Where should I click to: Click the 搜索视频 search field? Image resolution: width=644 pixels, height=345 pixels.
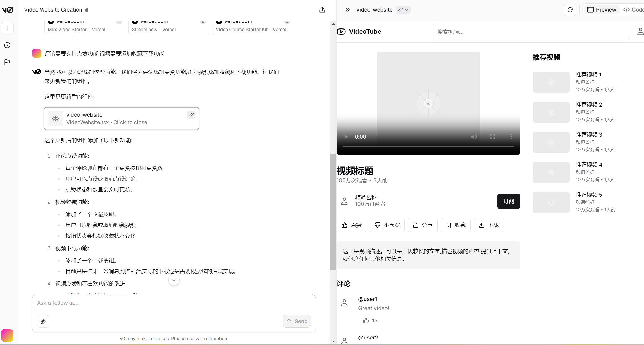tap(531, 32)
